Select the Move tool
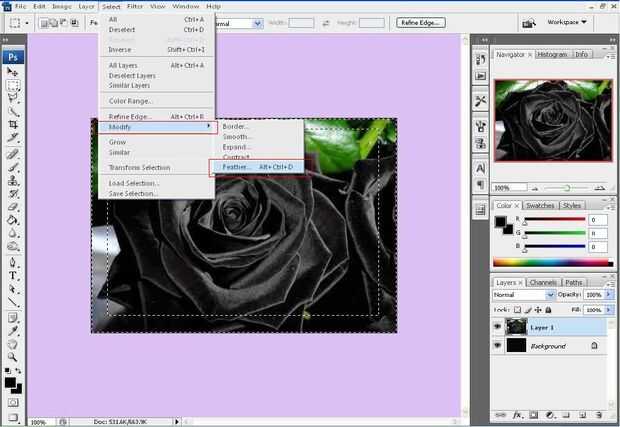This screenshot has width=620, height=427. [13, 72]
